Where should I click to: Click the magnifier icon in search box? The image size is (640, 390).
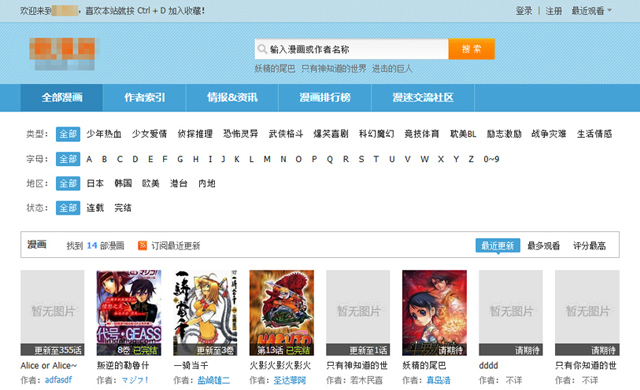[262, 49]
